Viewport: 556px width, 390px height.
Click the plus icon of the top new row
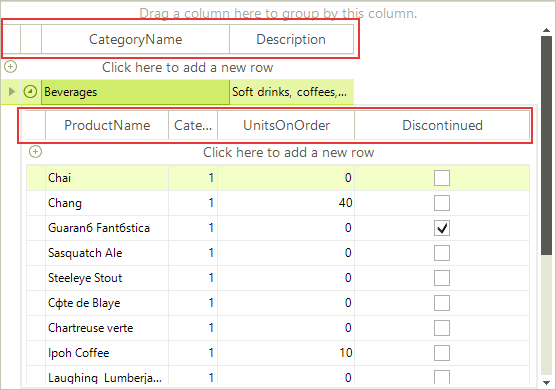(11, 66)
